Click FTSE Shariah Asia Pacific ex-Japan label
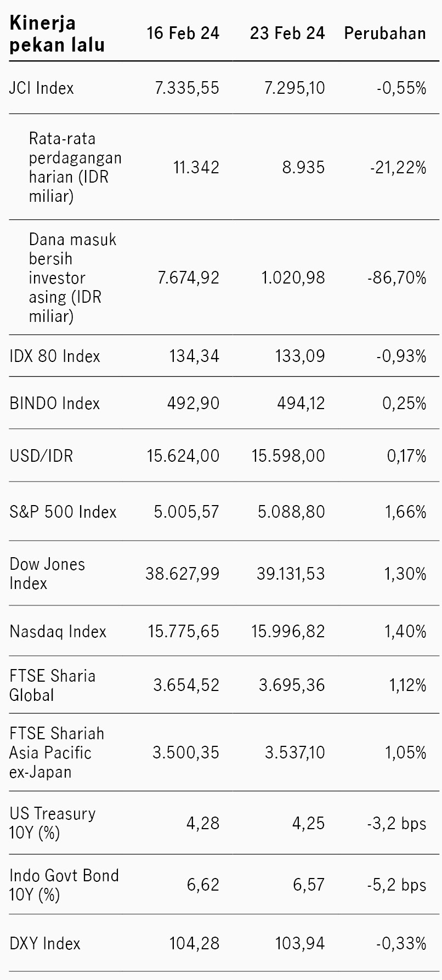This screenshot has height=980, width=442. [56, 752]
